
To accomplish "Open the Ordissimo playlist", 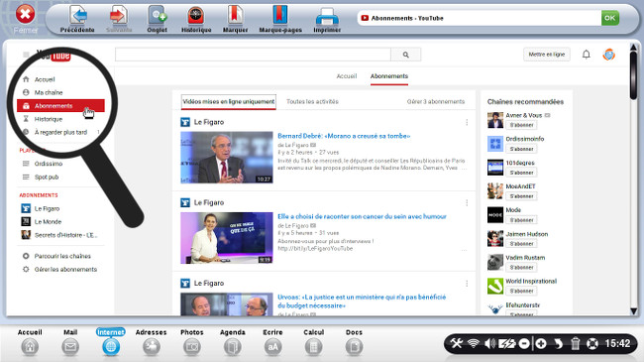I will (49, 164).
